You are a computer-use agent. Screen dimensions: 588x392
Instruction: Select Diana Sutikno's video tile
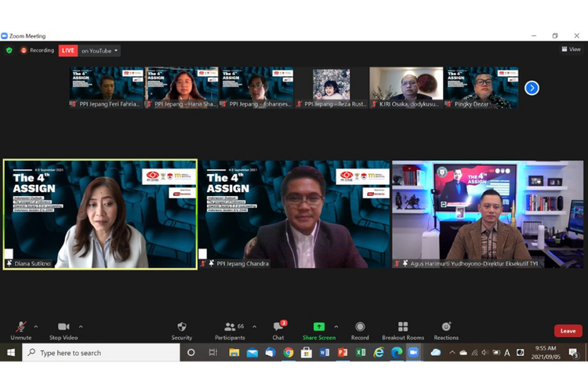click(x=100, y=214)
